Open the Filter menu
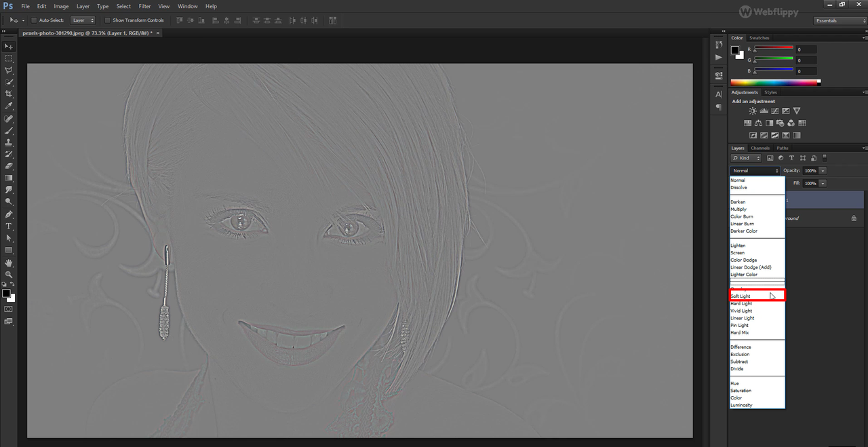Screen dimensions: 868x447 click(144, 6)
